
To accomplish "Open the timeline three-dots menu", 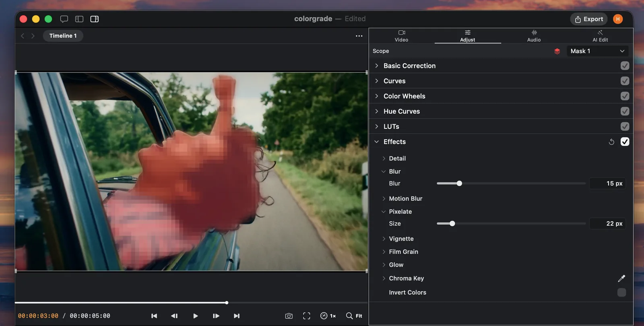I will coord(359,36).
